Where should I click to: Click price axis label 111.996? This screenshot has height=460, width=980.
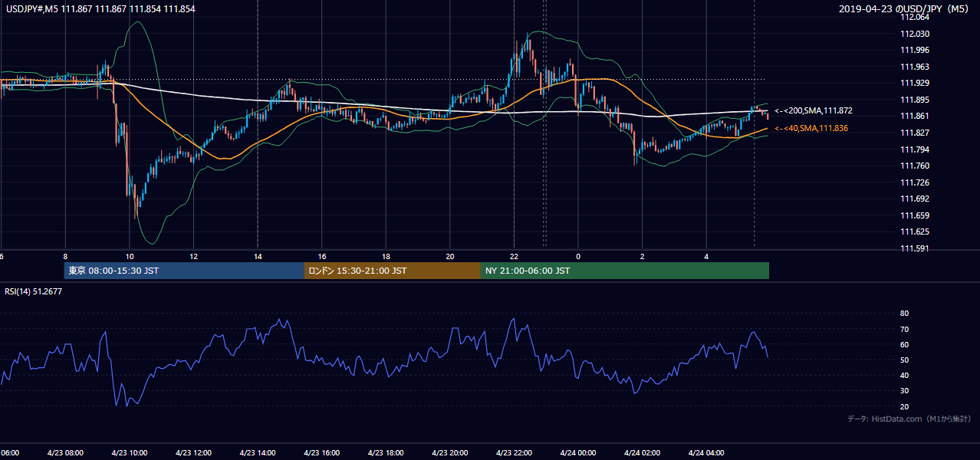coord(915,50)
